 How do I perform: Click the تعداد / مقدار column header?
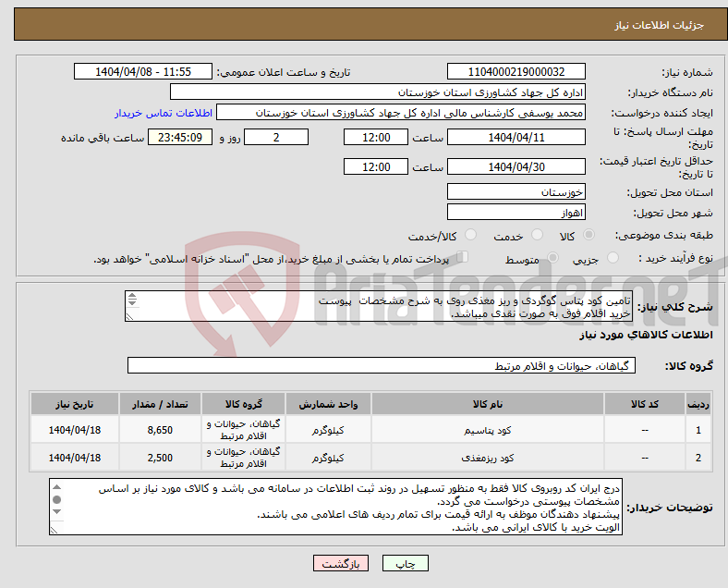click(x=160, y=404)
